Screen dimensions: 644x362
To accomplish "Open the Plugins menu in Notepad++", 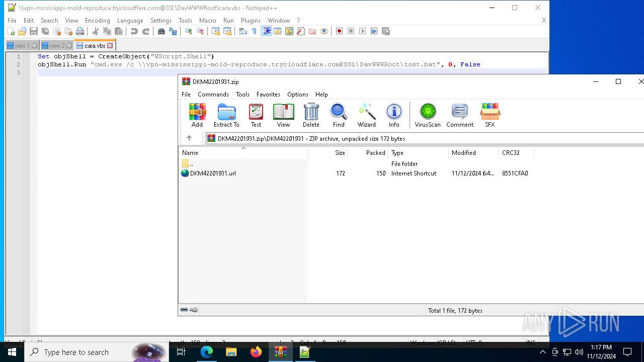I will 251,21.
